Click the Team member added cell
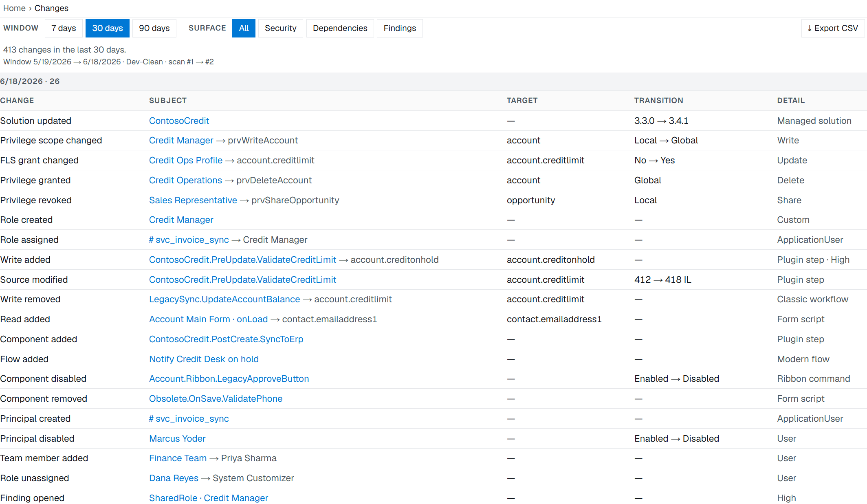Viewport: 867px width, 504px height. coord(44,458)
